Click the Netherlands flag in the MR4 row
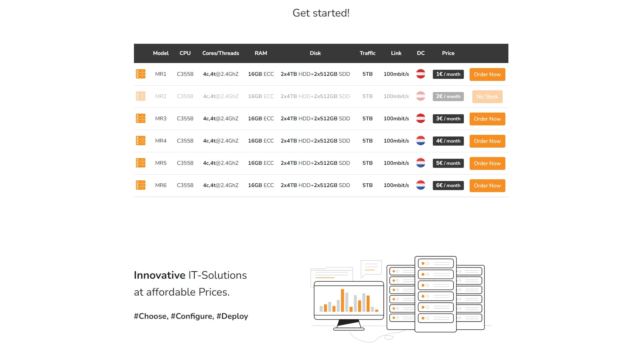Viewport: 642px width, 364px height. tap(420, 141)
